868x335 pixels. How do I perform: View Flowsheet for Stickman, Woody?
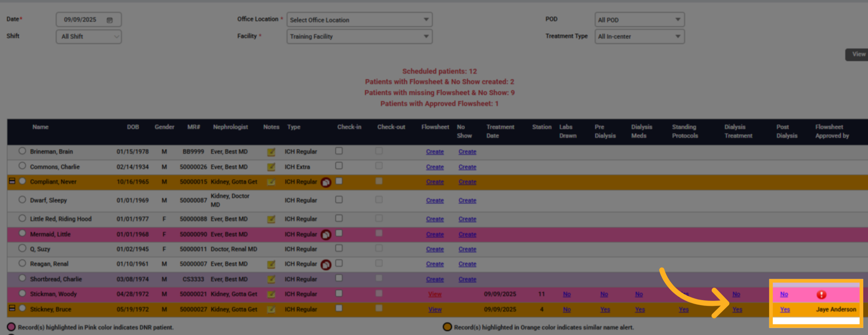[435, 294]
